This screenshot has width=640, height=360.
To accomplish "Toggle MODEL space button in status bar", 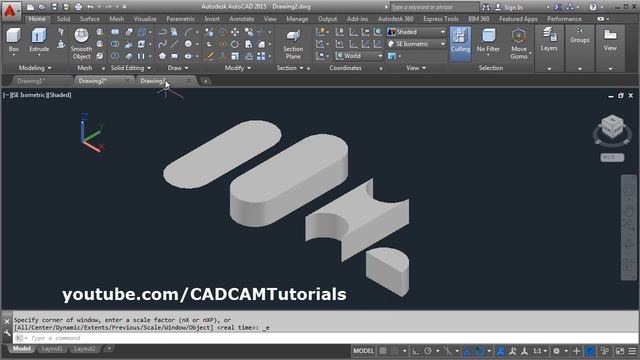I will [363, 351].
